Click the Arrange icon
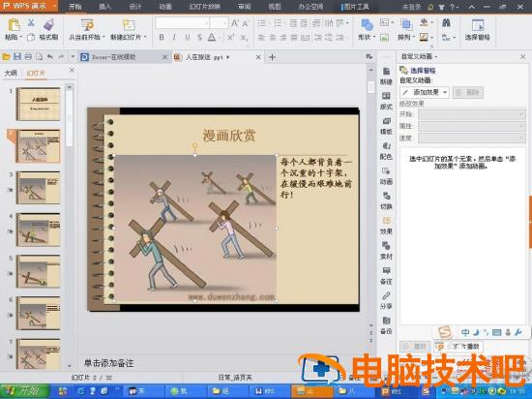The image size is (532, 399). click(x=406, y=25)
